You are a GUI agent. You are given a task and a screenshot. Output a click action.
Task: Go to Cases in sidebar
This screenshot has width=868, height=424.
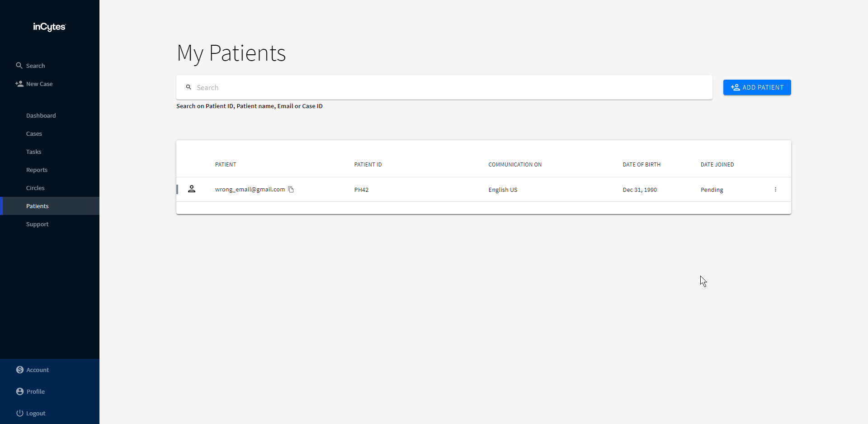(34, 133)
